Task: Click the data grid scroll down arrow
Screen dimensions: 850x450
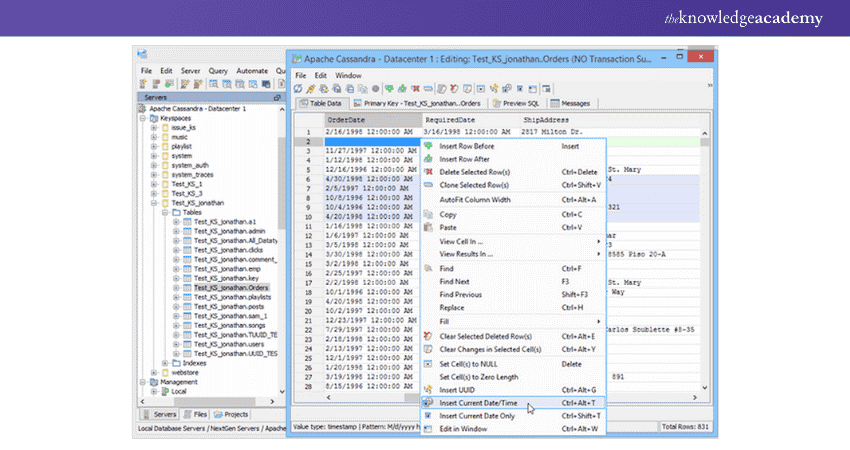Action: point(705,388)
